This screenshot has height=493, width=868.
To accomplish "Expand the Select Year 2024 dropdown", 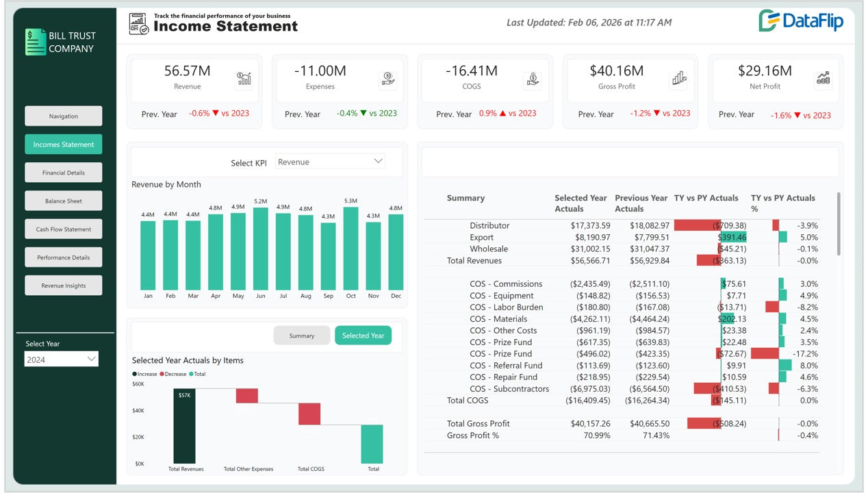I will [x=62, y=359].
